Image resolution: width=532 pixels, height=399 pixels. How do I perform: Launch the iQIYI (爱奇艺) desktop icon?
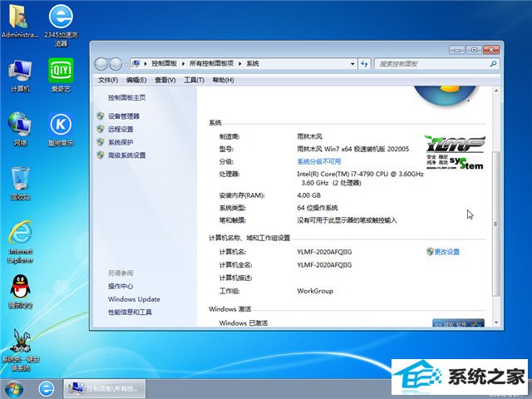tap(61, 76)
